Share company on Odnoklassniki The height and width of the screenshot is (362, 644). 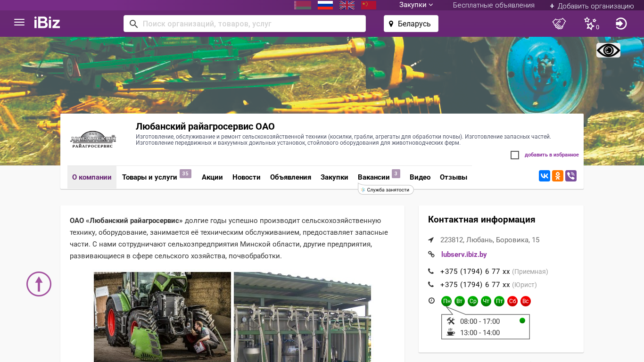(x=558, y=176)
